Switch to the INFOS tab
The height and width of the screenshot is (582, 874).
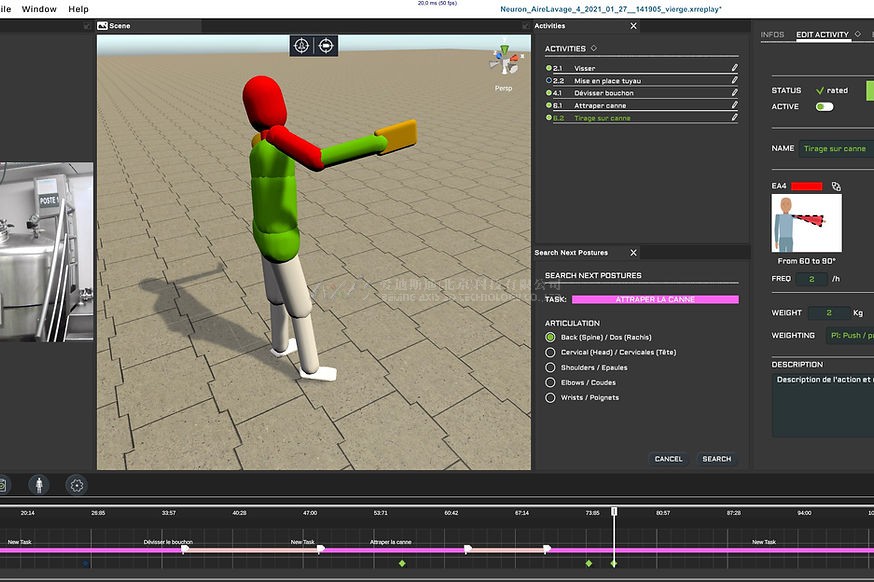click(x=772, y=35)
